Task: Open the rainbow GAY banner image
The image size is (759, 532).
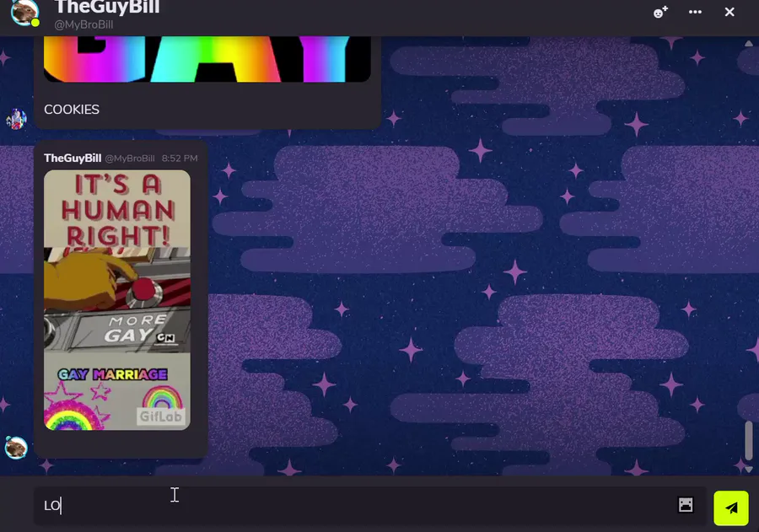Action: tap(207, 59)
